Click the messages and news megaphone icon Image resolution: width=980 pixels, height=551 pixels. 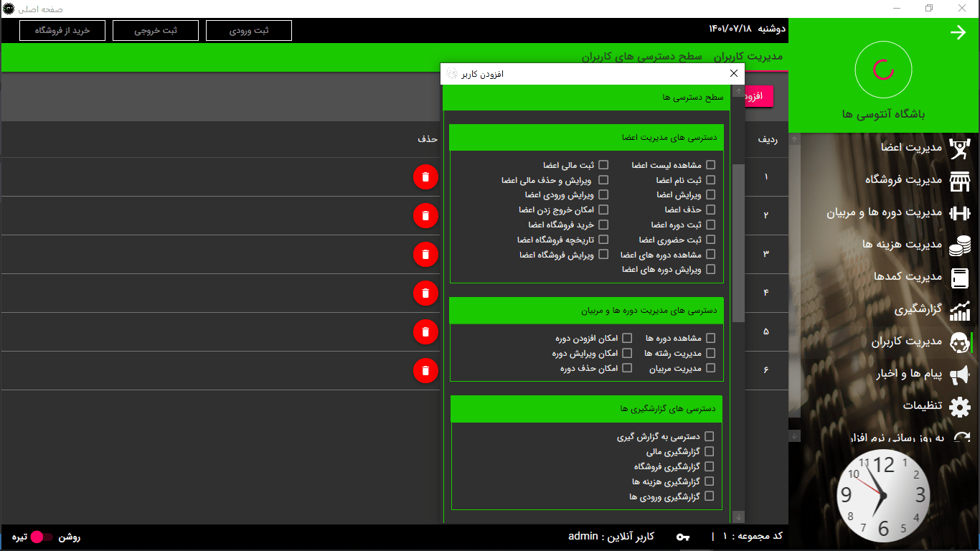pos(959,375)
